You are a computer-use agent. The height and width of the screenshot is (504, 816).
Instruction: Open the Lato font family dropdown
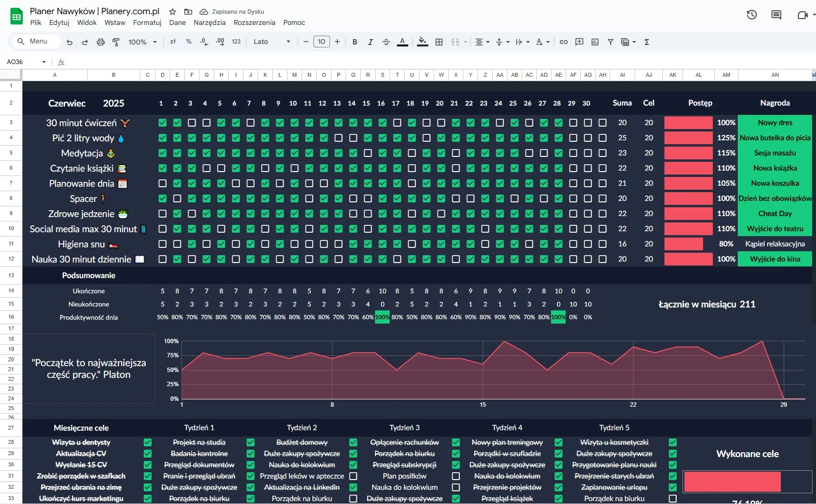(x=272, y=42)
